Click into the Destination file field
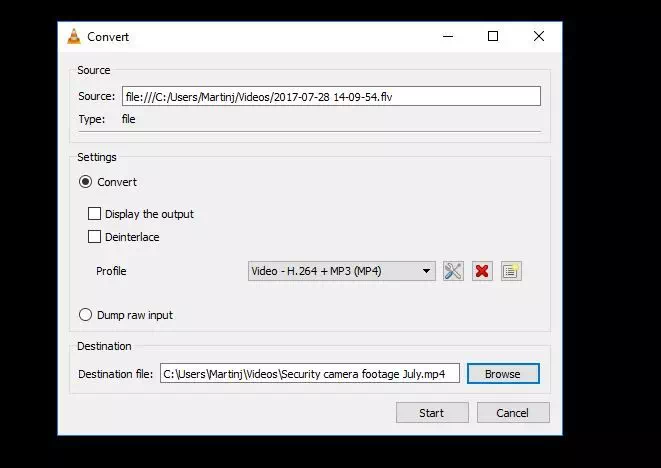This screenshot has height=468, width=661. point(310,374)
